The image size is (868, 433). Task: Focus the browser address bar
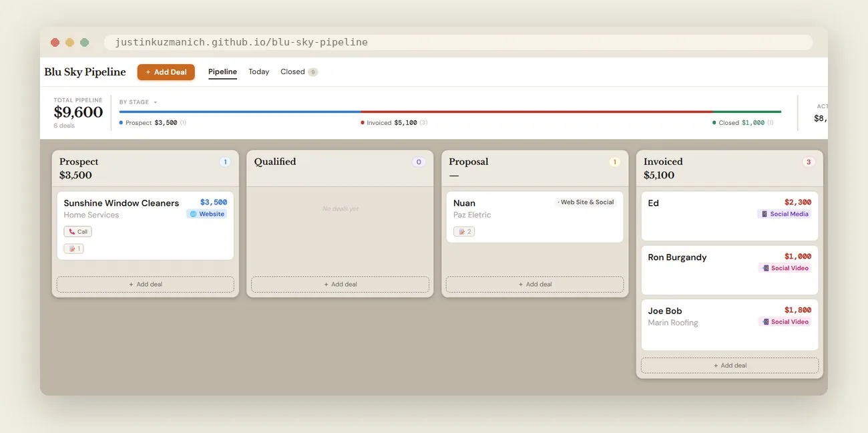click(458, 42)
